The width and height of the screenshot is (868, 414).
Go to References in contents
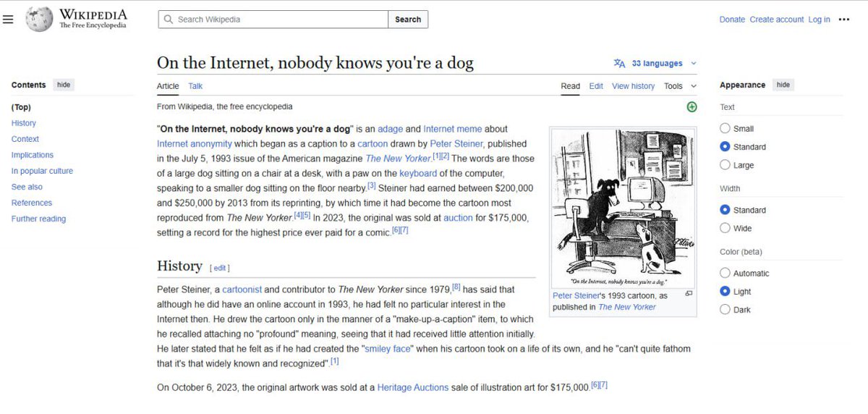32,203
